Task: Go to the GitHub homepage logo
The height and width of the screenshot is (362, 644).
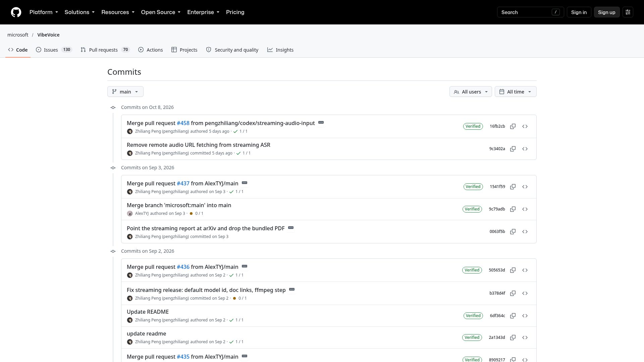Action: 16,12
